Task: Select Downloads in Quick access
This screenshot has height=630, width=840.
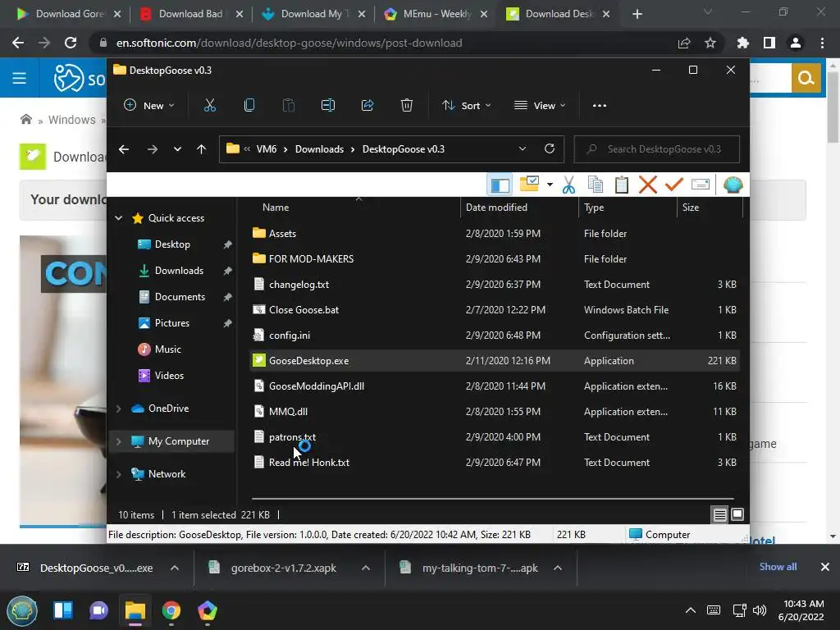Action: (178, 271)
